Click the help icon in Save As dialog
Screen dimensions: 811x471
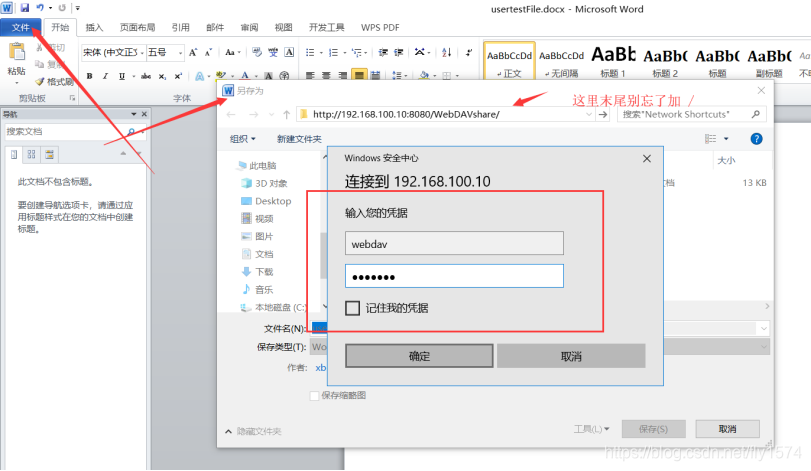756,139
